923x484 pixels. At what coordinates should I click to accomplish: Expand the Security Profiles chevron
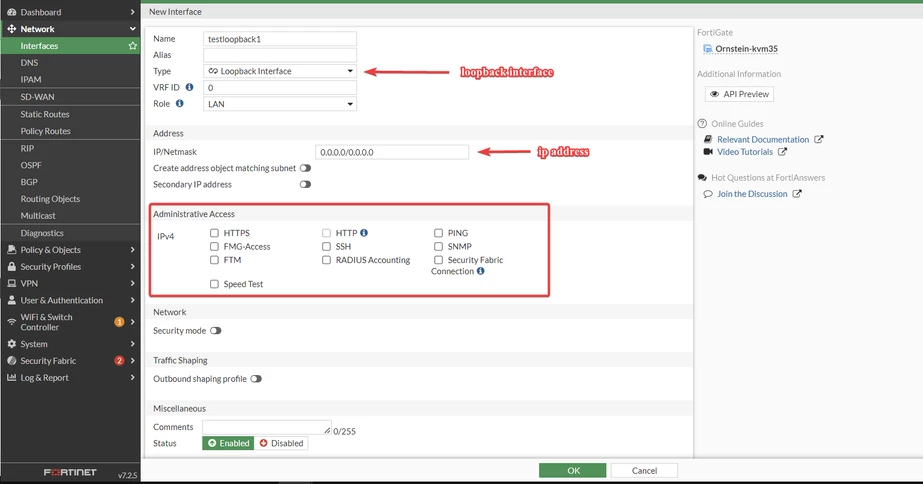tap(132, 267)
